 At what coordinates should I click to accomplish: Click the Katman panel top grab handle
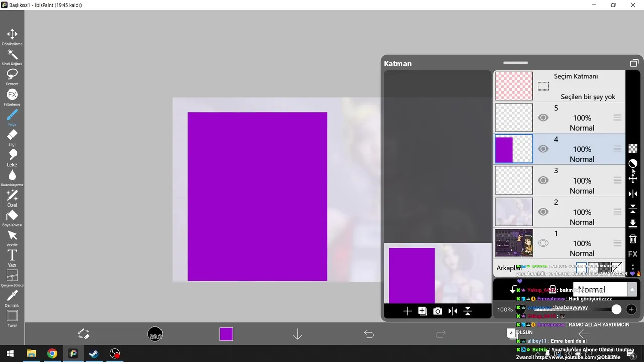pos(515,63)
